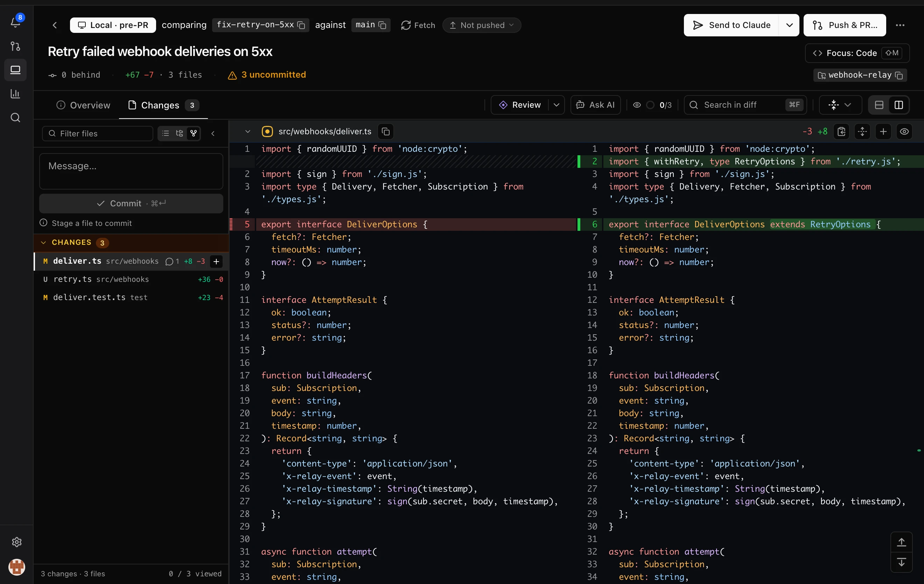Click the '3 changes · 3 files' footer text

pyautogui.click(x=73, y=574)
